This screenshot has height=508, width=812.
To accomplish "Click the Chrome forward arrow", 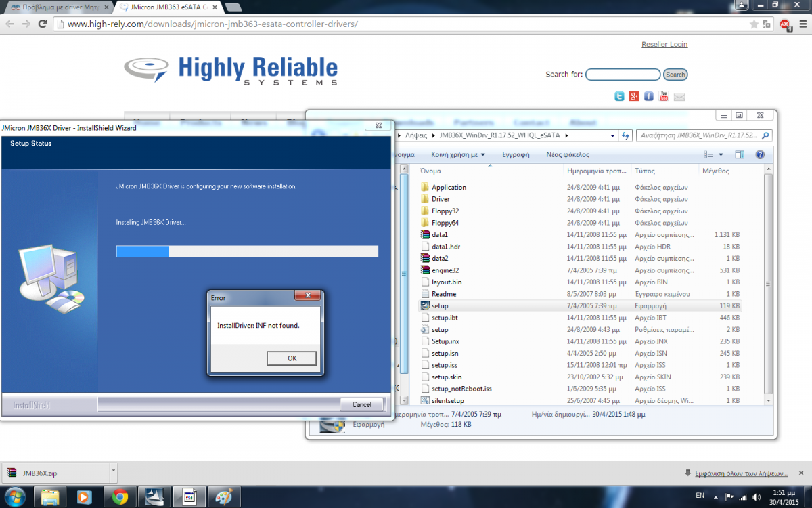I will pos(26,24).
